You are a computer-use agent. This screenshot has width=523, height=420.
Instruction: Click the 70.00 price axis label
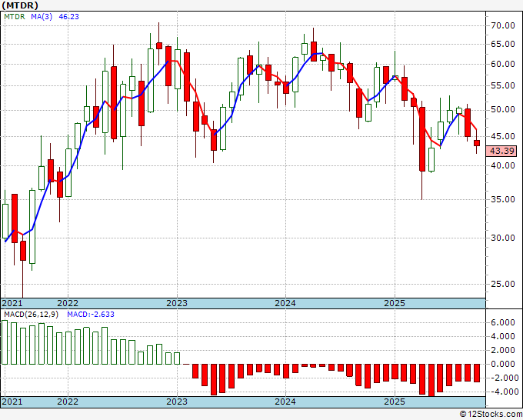click(503, 25)
